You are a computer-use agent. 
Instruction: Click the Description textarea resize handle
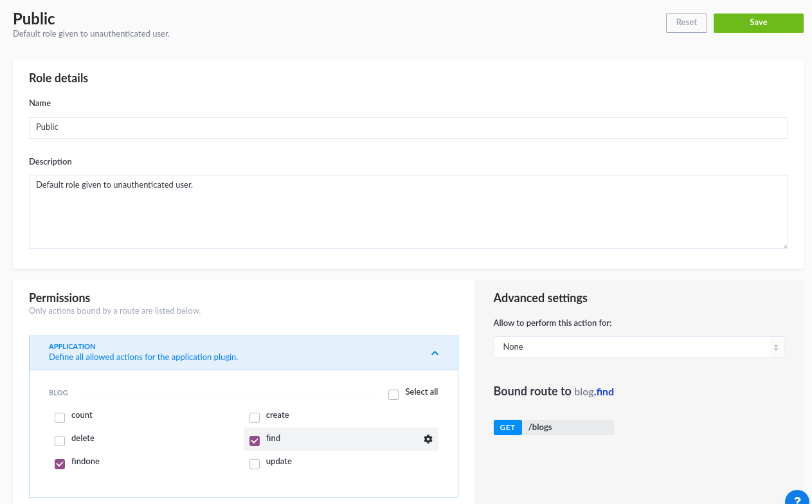point(784,245)
